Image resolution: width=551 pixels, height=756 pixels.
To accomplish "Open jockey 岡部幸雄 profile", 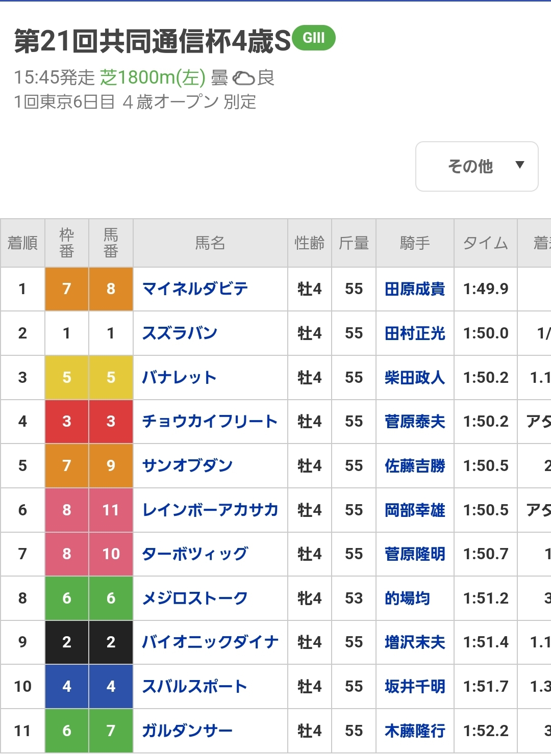I will pos(415,510).
